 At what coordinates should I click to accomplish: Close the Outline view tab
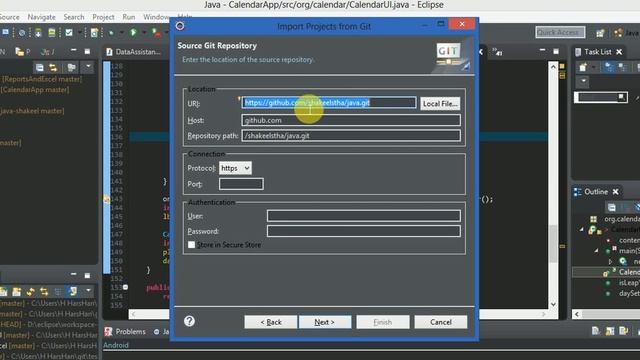point(616,191)
